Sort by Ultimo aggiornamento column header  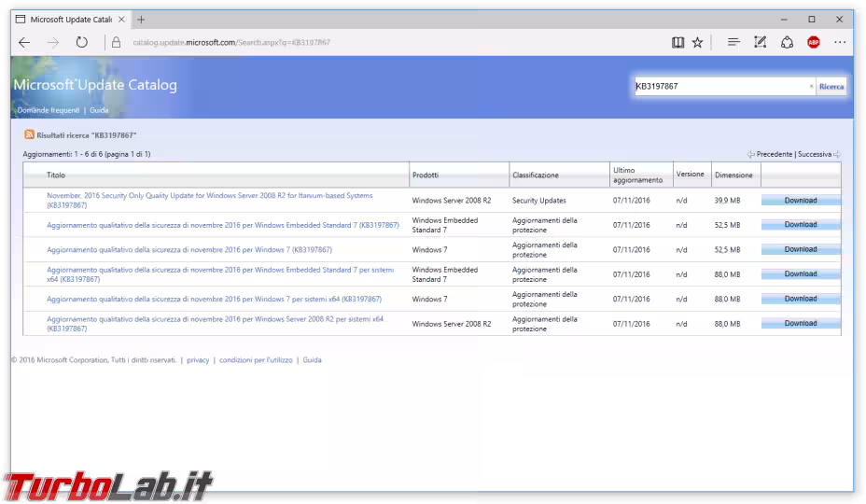coord(637,175)
